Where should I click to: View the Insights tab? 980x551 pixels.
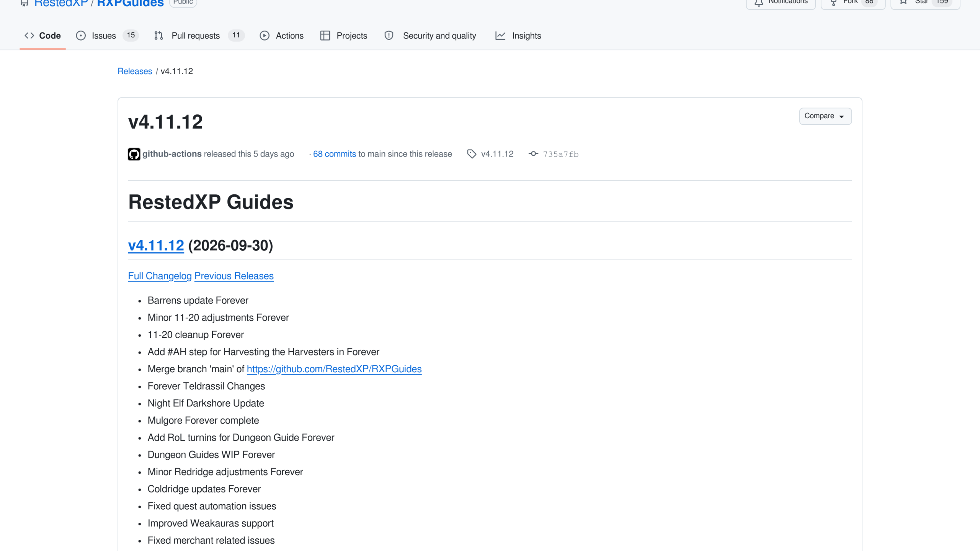pyautogui.click(x=518, y=36)
